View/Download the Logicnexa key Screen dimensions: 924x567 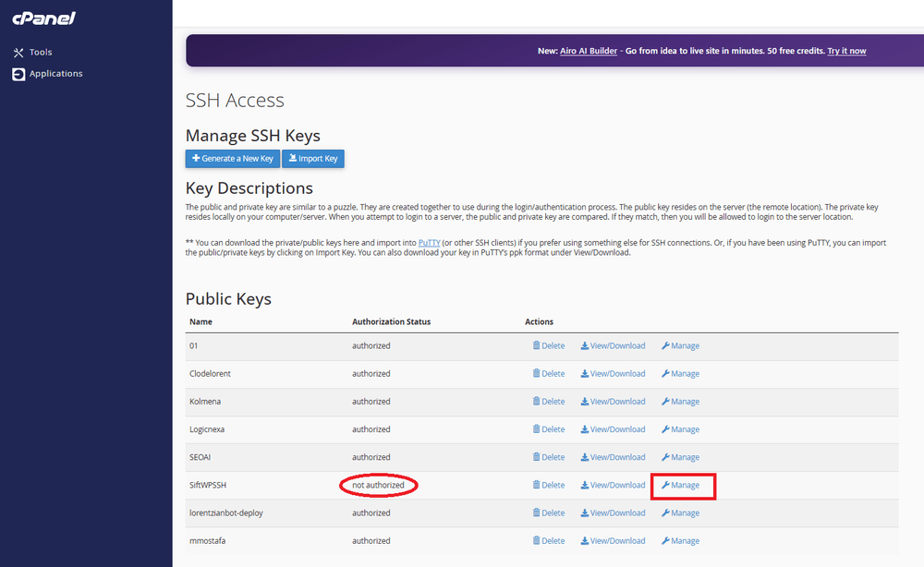click(613, 429)
